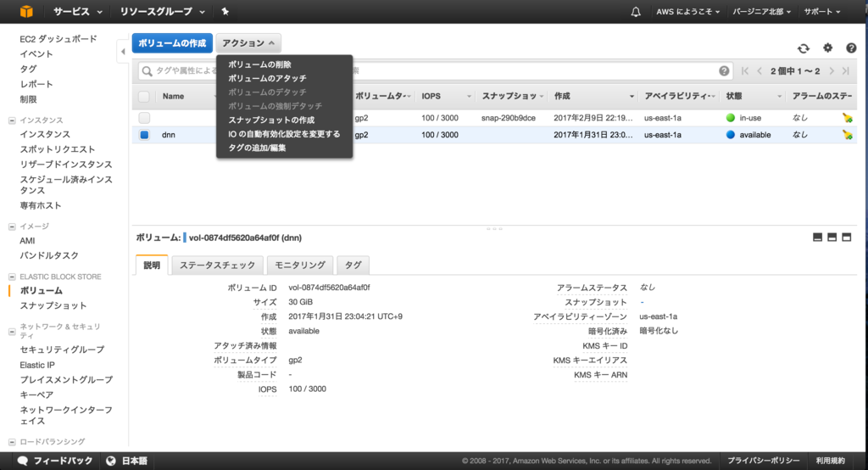Collapse the ネットワーク & セキュリティ section
The height and width of the screenshot is (470, 868).
pyautogui.click(x=12, y=332)
